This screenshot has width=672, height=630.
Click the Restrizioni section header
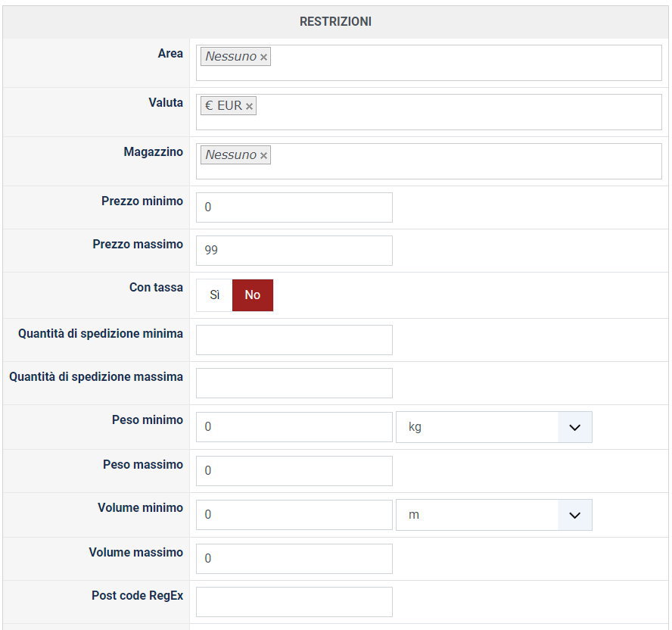pos(335,22)
